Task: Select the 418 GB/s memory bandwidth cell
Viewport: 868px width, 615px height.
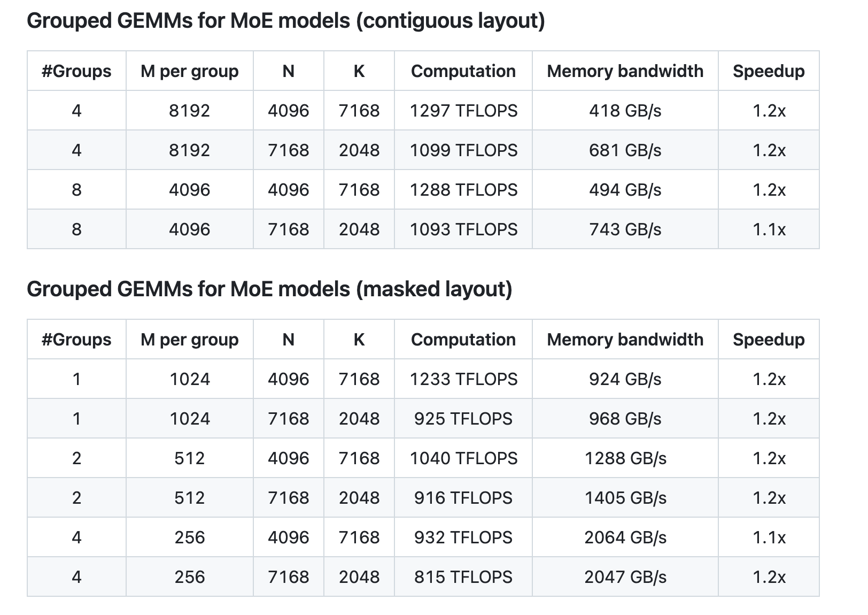Action: coord(625,111)
